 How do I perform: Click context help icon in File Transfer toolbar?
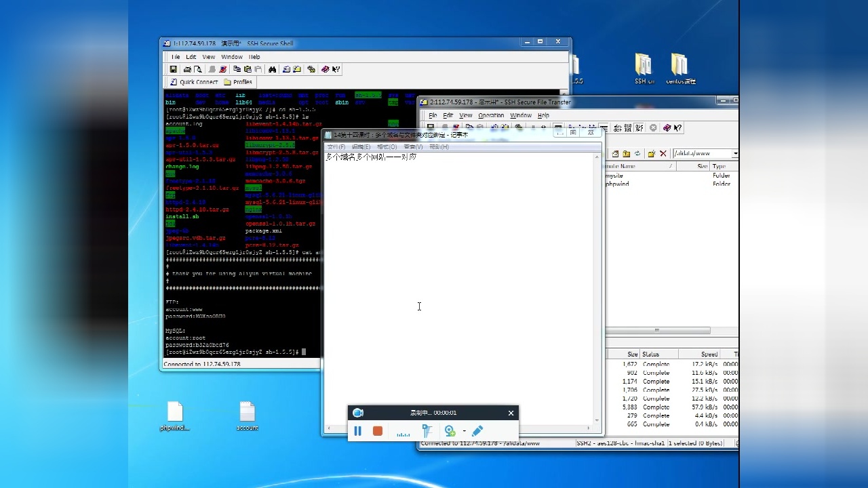678,127
